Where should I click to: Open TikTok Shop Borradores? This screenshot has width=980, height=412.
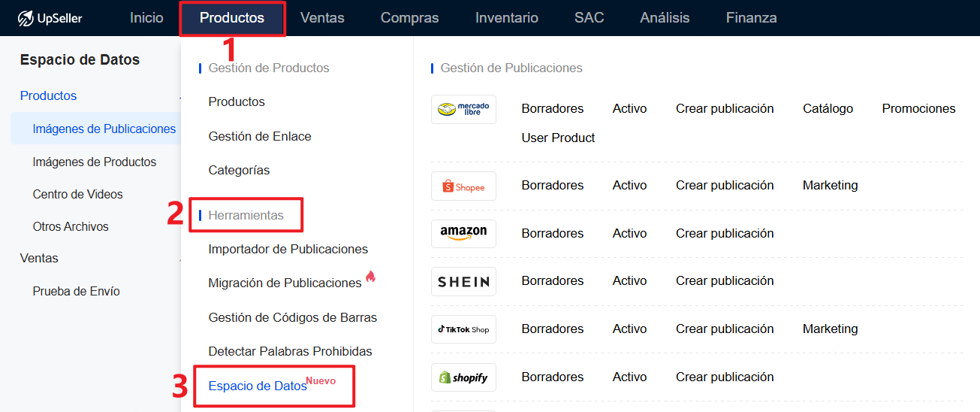point(553,329)
